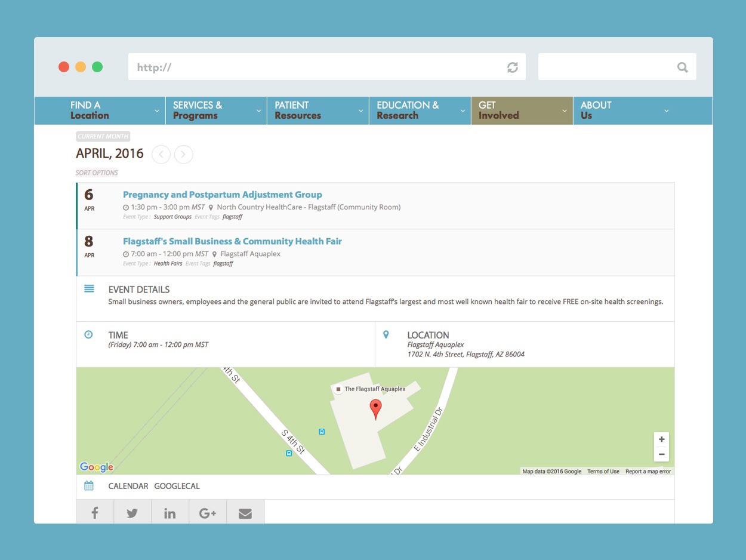Zoom in on the map

[661, 439]
